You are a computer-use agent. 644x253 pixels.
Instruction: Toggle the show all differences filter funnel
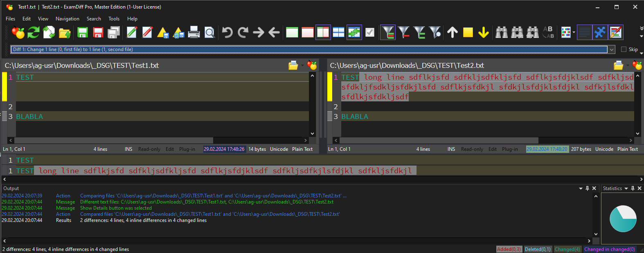(x=388, y=32)
